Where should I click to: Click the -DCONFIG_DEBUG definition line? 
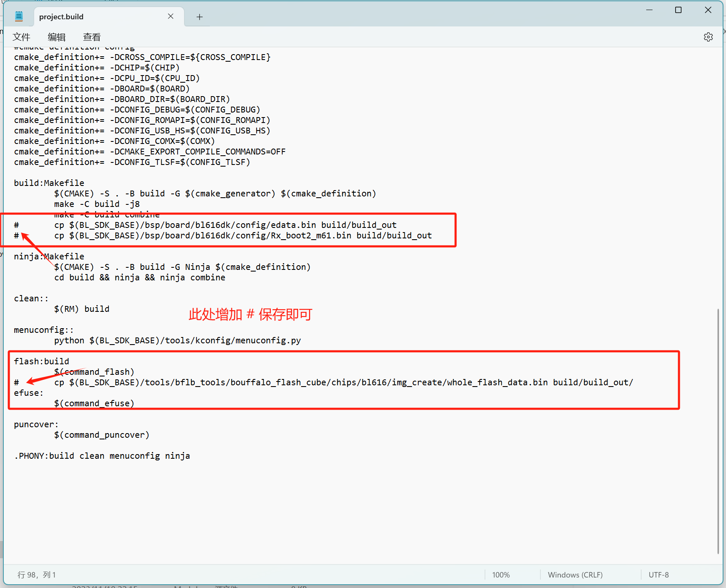tap(137, 110)
